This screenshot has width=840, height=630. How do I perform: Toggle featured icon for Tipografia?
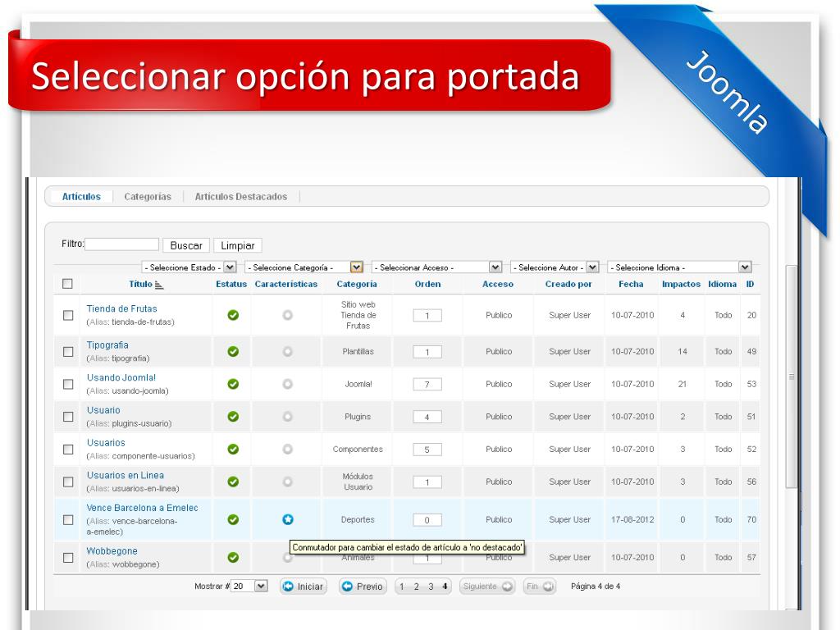point(288,351)
